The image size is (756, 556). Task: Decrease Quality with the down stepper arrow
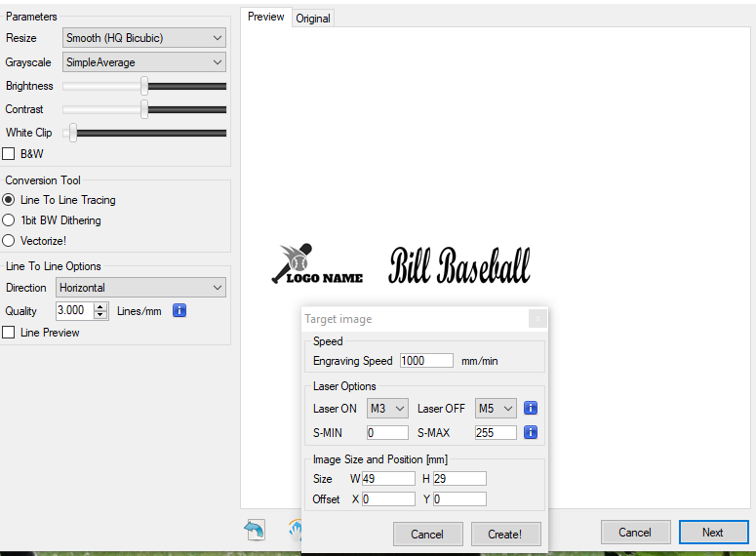(100, 315)
